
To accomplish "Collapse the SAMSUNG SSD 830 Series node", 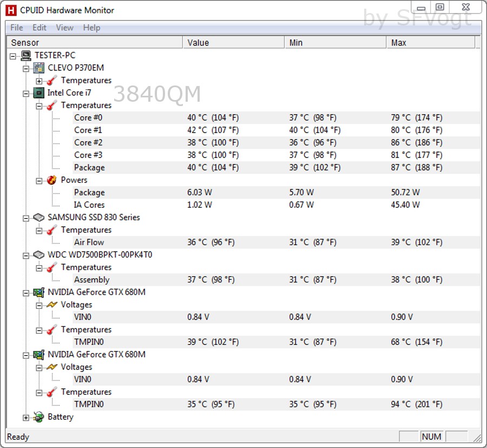I will (26, 218).
